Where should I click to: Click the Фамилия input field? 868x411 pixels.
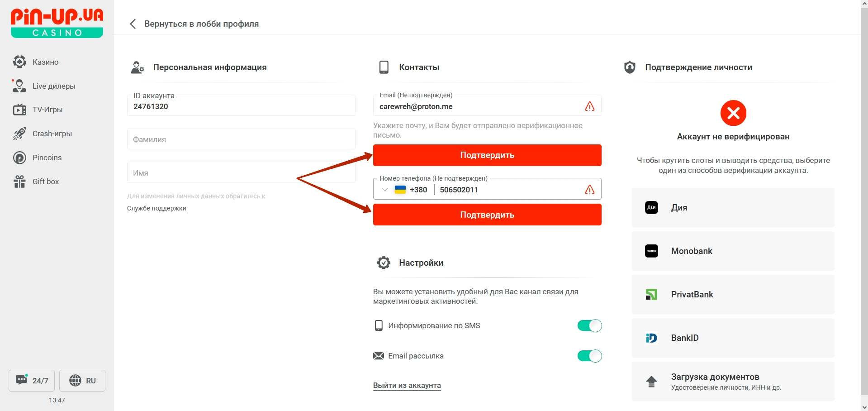click(241, 139)
